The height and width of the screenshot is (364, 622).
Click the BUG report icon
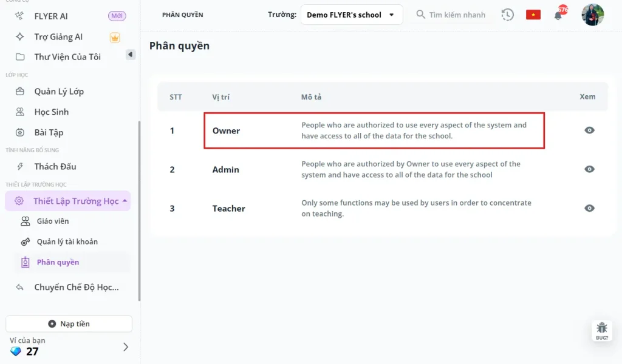(x=601, y=330)
